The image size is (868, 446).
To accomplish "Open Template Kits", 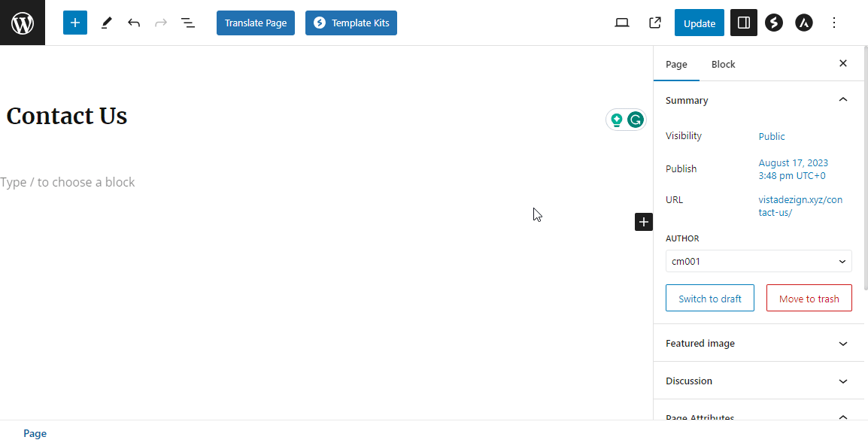I will pos(351,23).
